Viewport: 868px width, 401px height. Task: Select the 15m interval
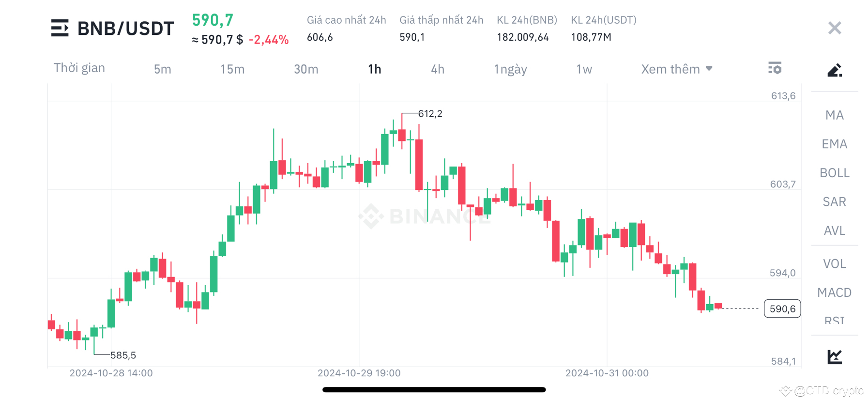(x=232, y=69)
